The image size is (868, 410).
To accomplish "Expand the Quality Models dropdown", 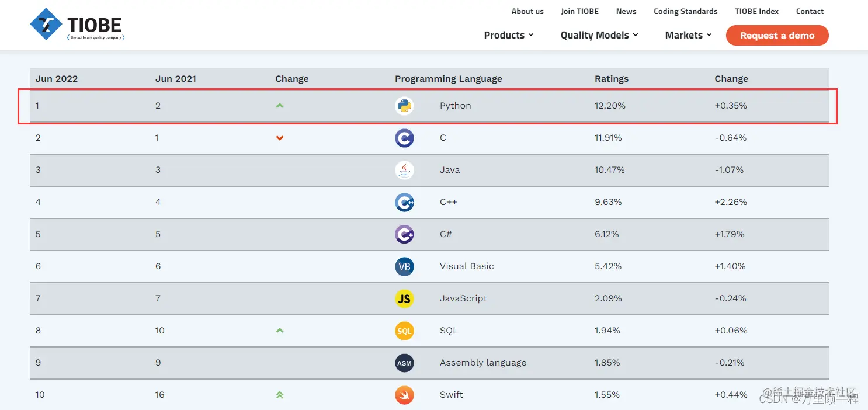I will pos(599,35).
